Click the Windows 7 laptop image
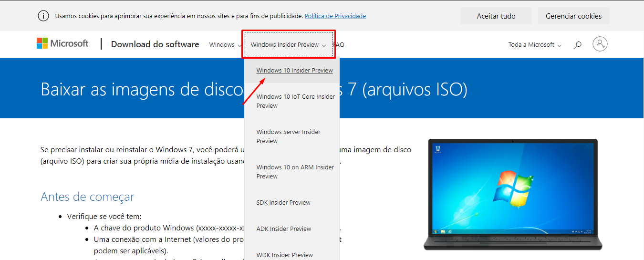The height and width of the screenshot is (260, 644). pyautogui.click(x=512, y=194)
